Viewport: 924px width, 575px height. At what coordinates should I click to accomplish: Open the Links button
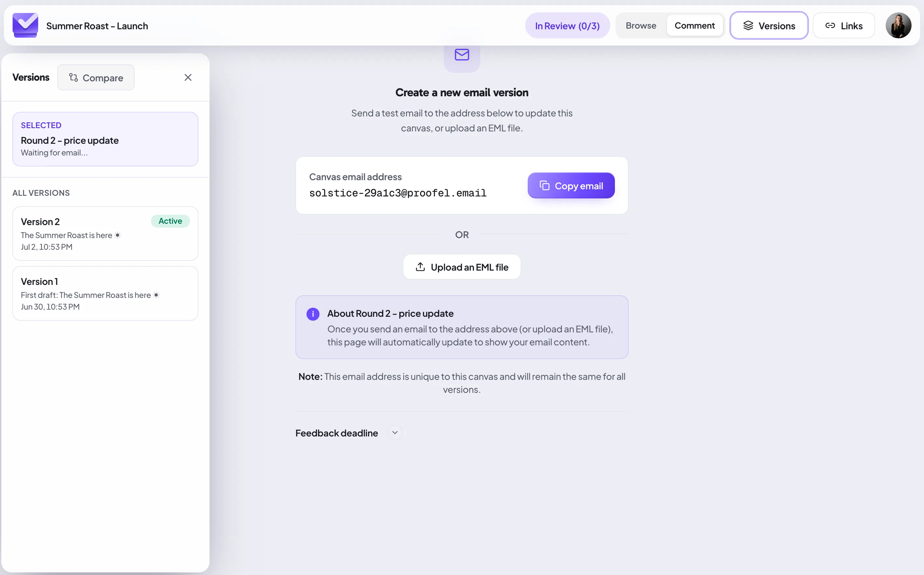tap(843, 25)
